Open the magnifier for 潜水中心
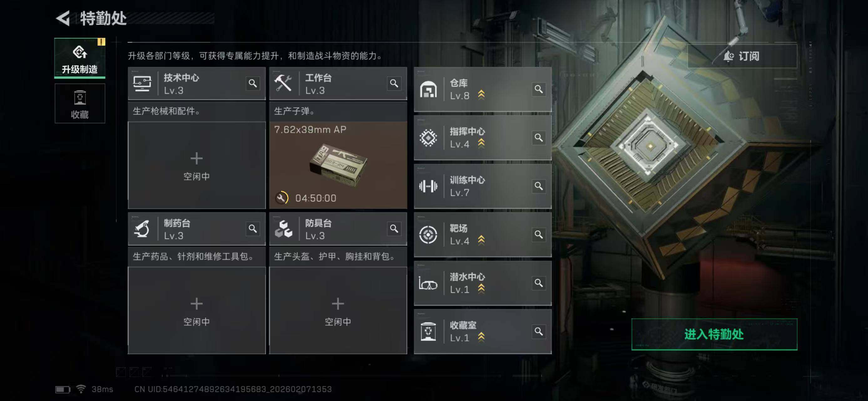The width and height of the screenshot is (868, 401). [x=539, y=283]
